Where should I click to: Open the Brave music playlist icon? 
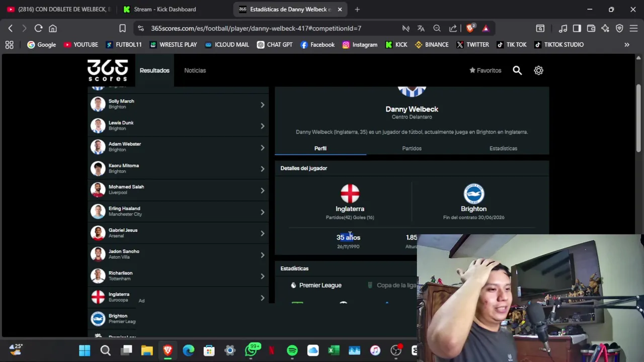click(563, 28)
